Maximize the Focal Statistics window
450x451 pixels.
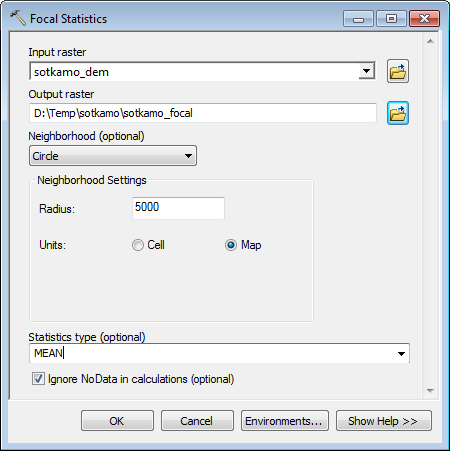tap(391, 19)
